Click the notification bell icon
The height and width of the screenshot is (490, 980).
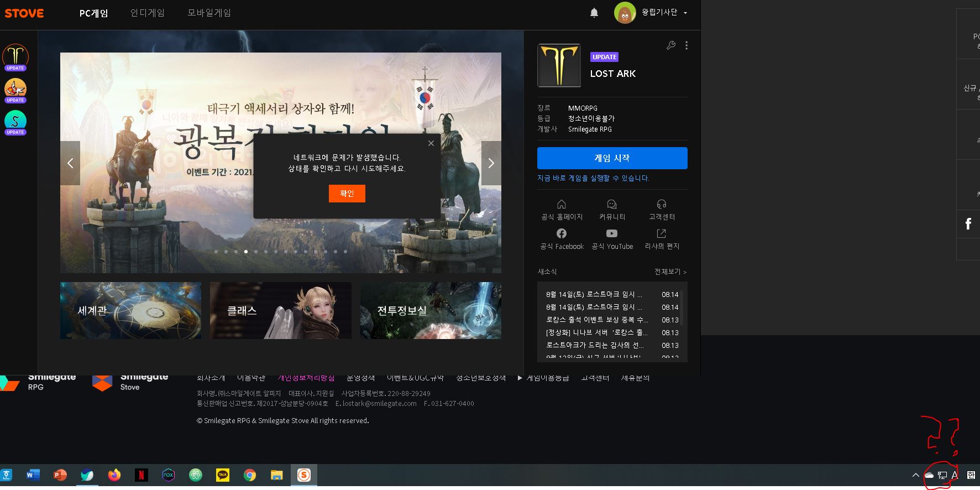594,13
